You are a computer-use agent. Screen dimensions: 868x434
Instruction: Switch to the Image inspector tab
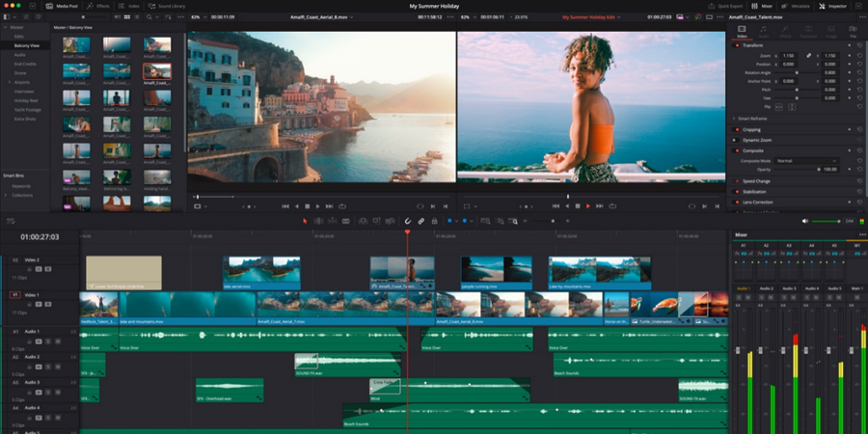[831, 32]
